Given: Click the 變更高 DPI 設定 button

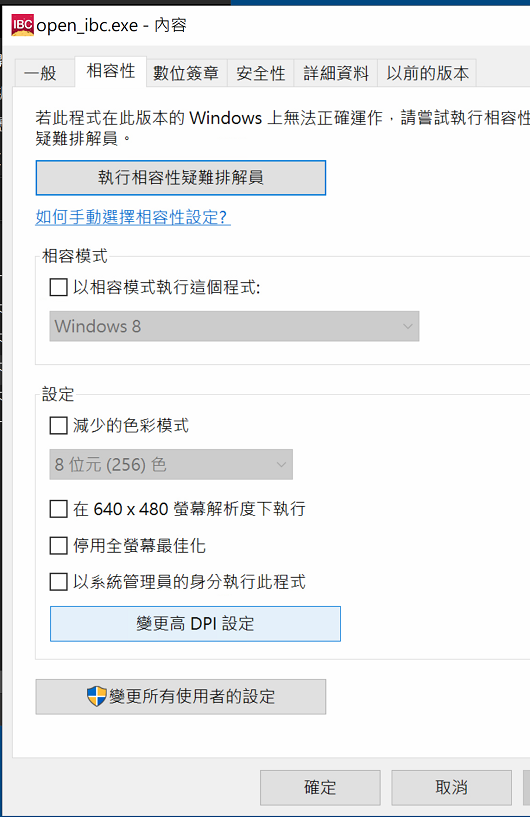Looking at the screenshot, I should point(195,624).
